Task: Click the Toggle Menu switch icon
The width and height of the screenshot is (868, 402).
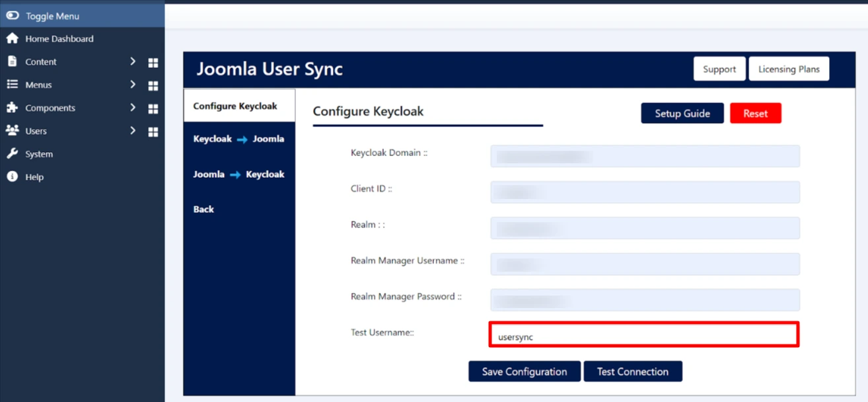Action: [x=12, y=15]
